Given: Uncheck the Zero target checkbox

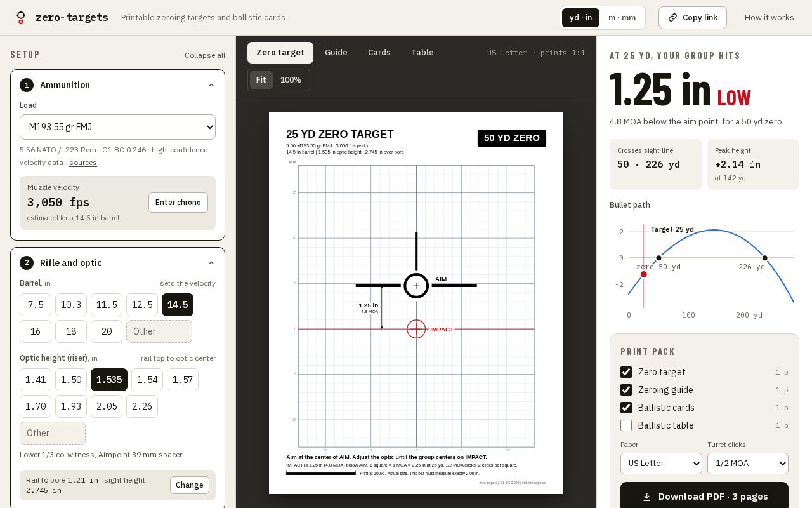Looking at the screenshot, I should 626,372.
